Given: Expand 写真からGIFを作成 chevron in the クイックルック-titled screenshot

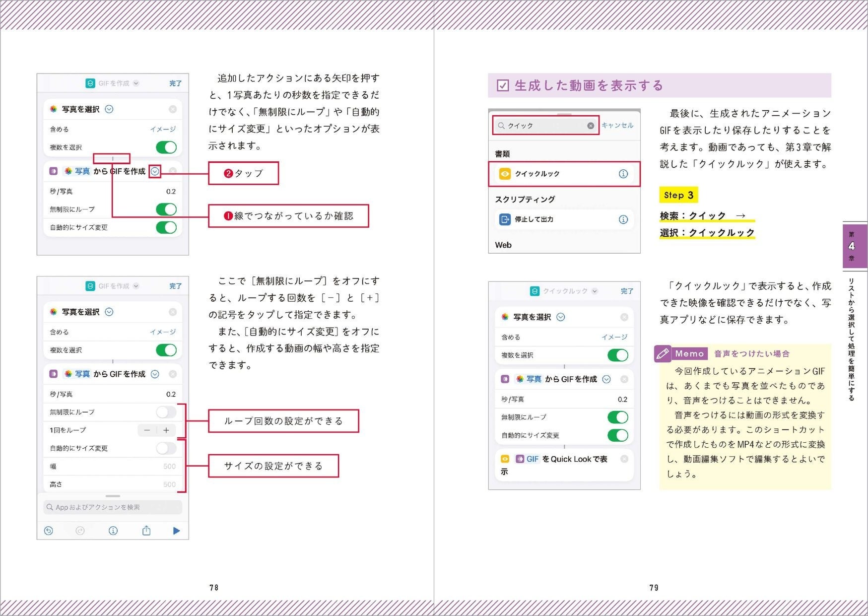Looking at the screenshot, I should (606, 379).
